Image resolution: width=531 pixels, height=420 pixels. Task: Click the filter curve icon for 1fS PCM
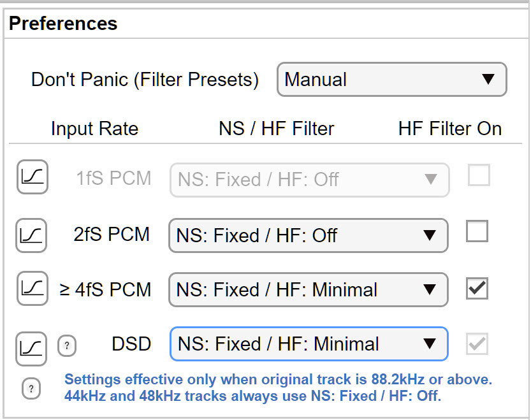point(33,177)
